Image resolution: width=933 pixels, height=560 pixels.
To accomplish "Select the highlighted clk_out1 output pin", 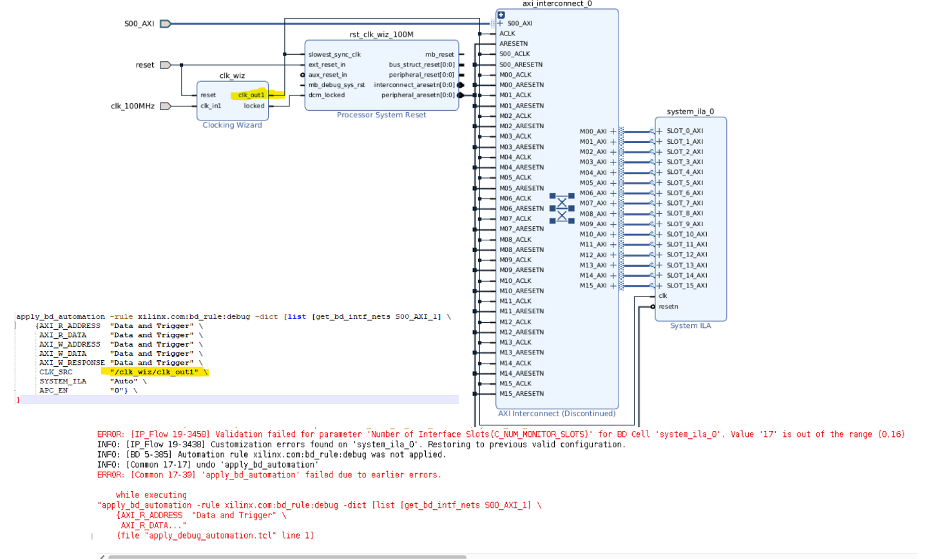I will click(x=251, y=95).
